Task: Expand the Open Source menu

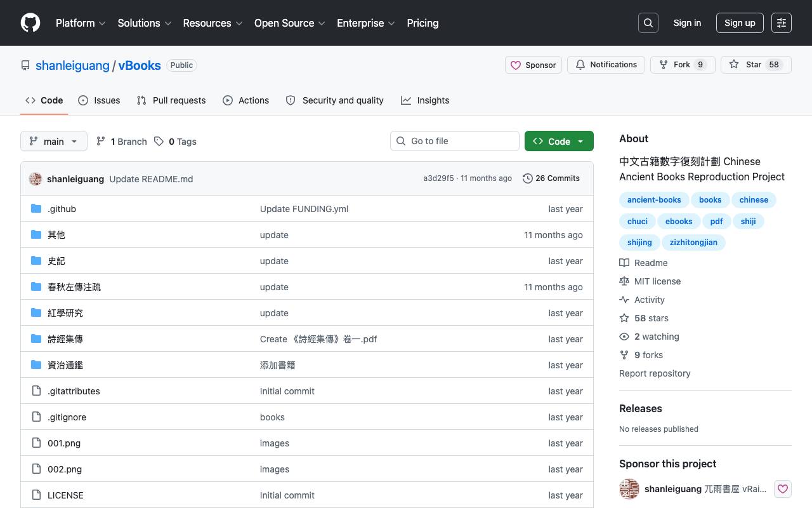Action: (290, 23)
